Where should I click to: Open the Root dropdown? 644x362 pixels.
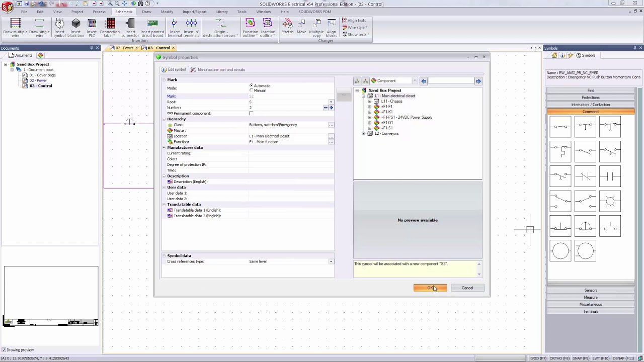click(x=331, y=102)
